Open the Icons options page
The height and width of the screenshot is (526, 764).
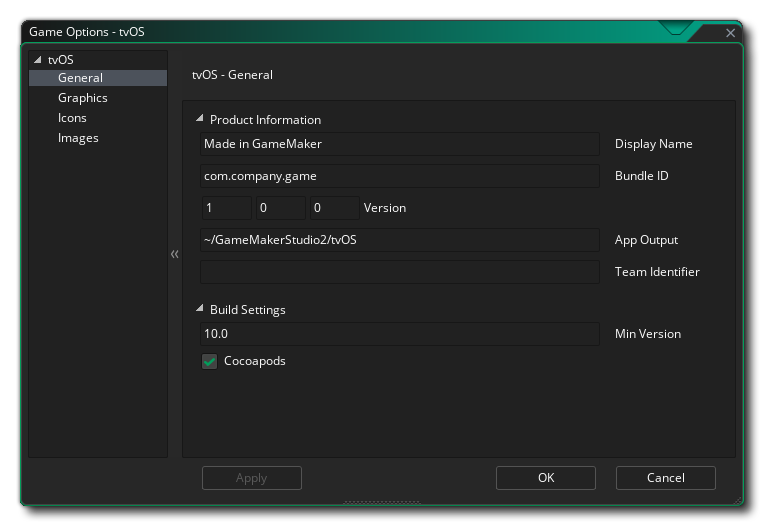tap(72, 118)
